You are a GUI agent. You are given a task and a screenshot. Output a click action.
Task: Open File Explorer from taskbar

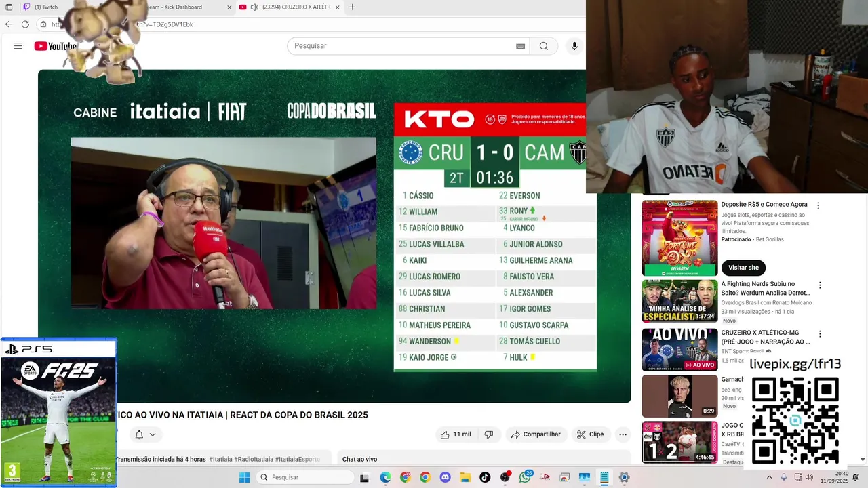click(465, 477)
